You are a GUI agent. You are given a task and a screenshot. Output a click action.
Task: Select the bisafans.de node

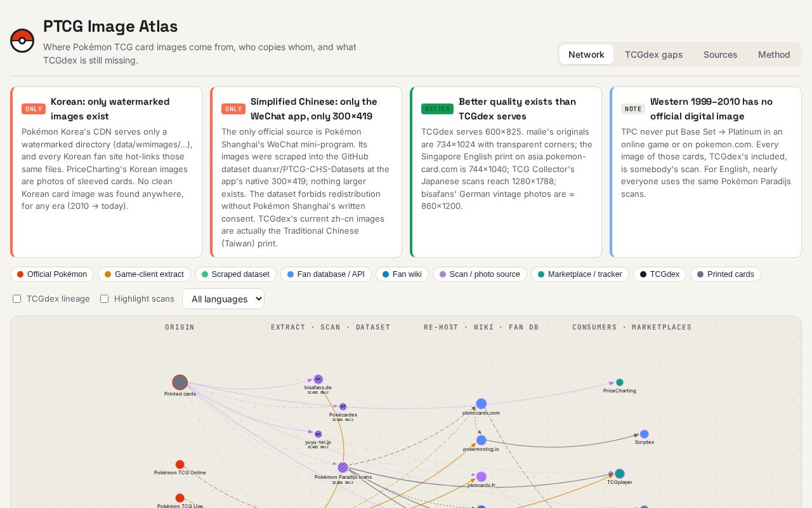(318, 379)
